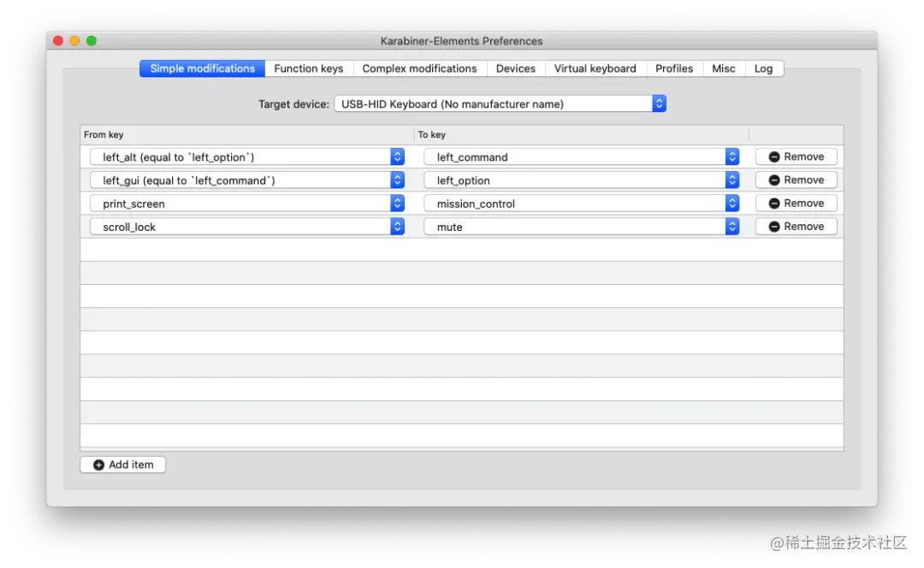Close the Karabiner-Elements Preferences window
Viewport: 924px width, 568px height.
(x=58, y=41)
